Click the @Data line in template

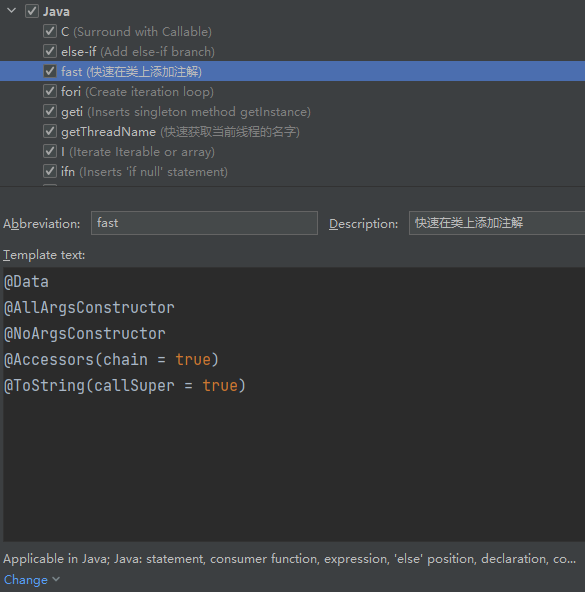26,282
